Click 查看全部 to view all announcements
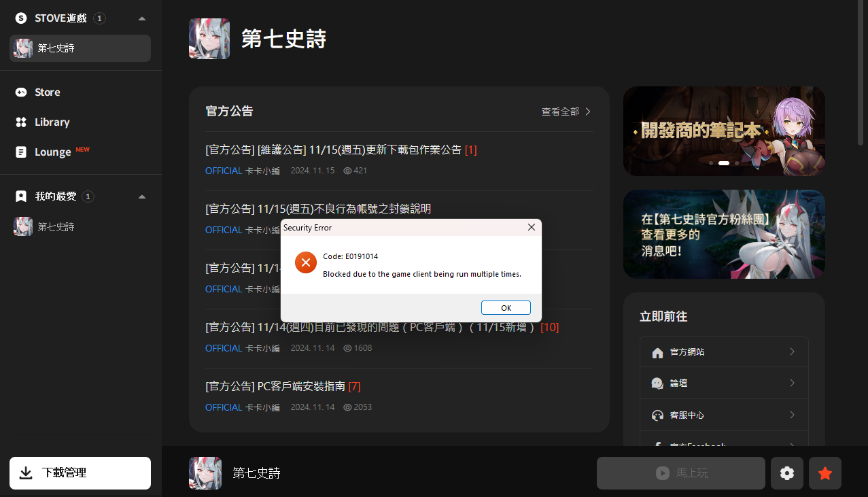This screenshot has width=868, height=497. coord(566,112)
